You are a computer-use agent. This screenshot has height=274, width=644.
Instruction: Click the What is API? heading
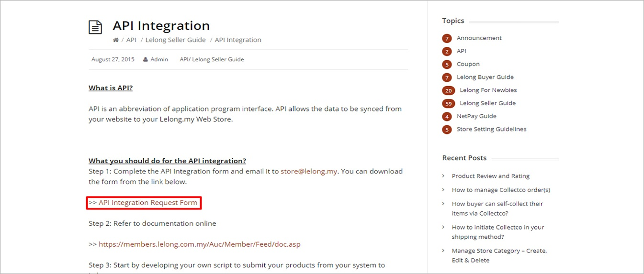[x=111, y=88]
